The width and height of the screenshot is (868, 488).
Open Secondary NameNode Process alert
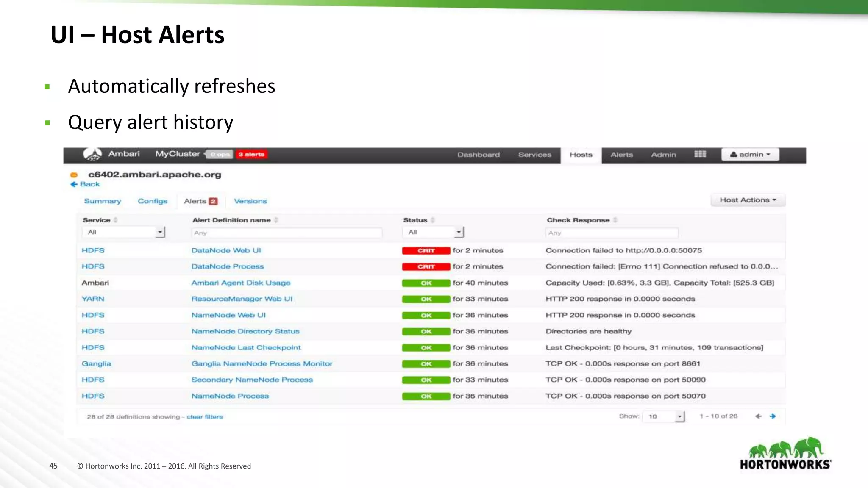coord(252,380)
